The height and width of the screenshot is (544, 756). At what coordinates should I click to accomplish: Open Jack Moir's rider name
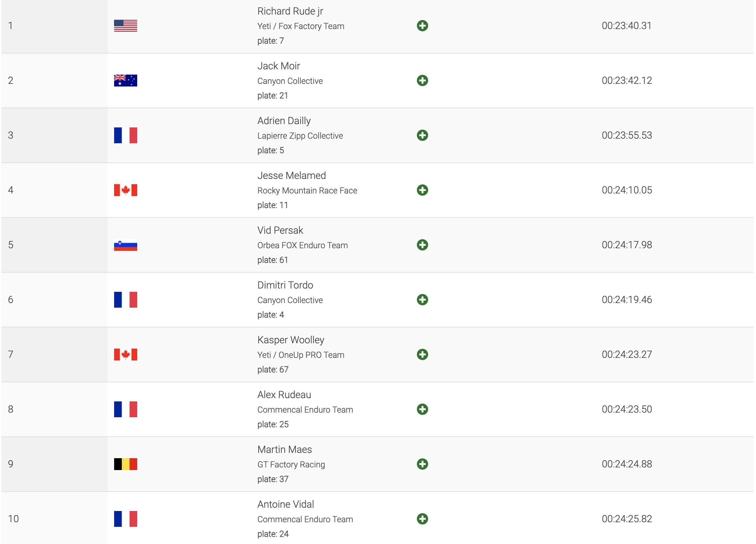[278, 66]
